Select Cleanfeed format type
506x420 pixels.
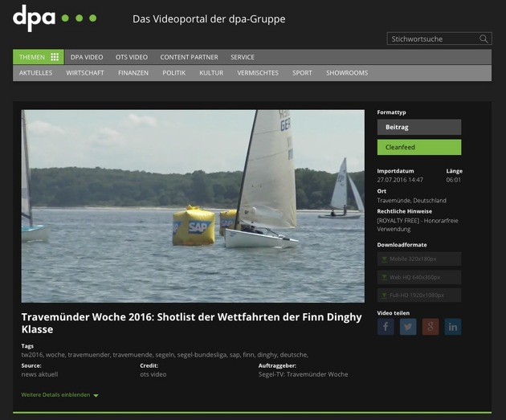coord(418,147)
